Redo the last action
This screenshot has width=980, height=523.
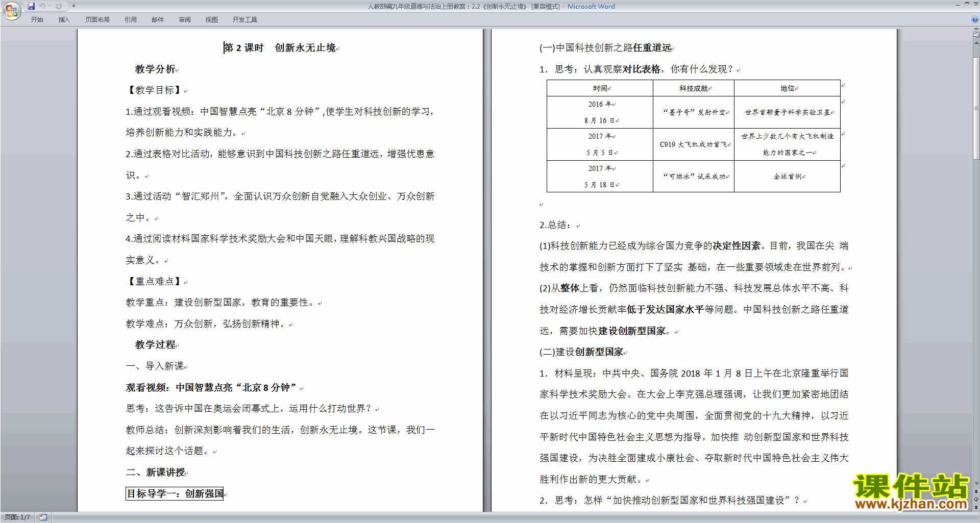coord(59,6)
